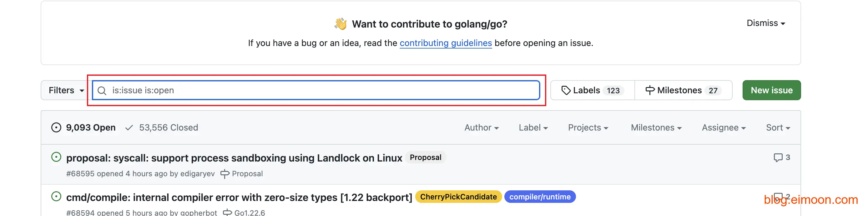Focus the is:issue is:open search field
Screen dimensions: 868x216
[x=320, y=90]
